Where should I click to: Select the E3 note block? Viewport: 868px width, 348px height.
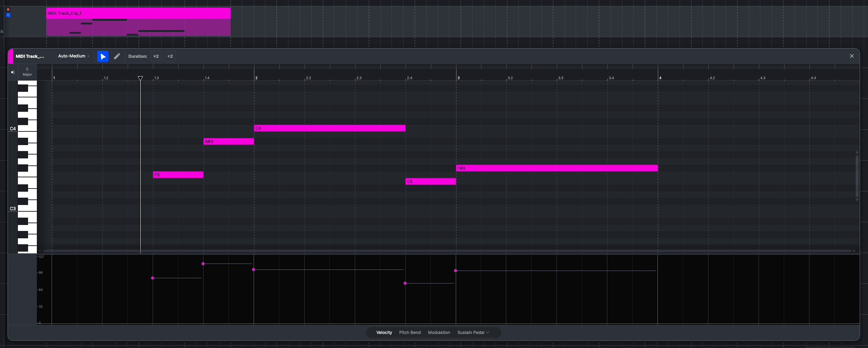pyautogui.click(x=431, y=182)
